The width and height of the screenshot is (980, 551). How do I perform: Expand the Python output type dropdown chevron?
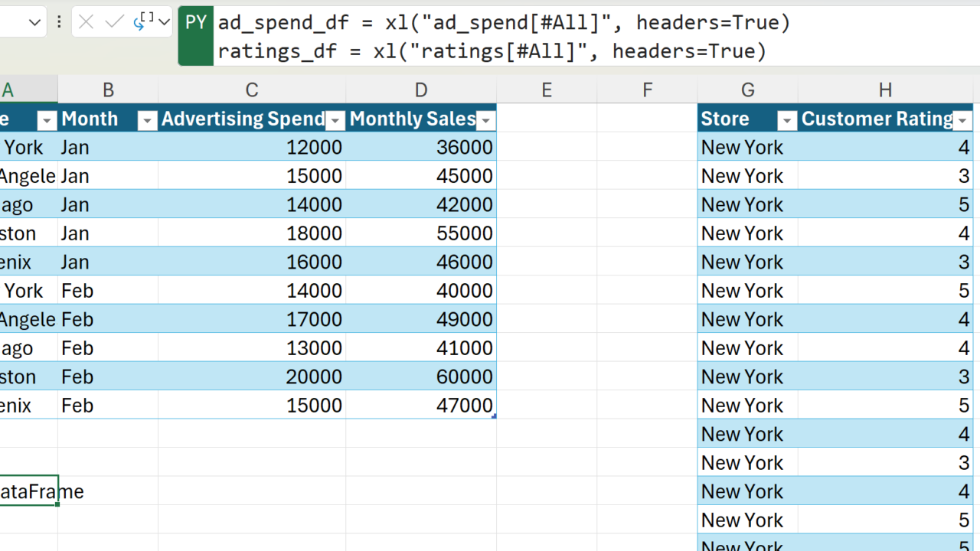164,23
